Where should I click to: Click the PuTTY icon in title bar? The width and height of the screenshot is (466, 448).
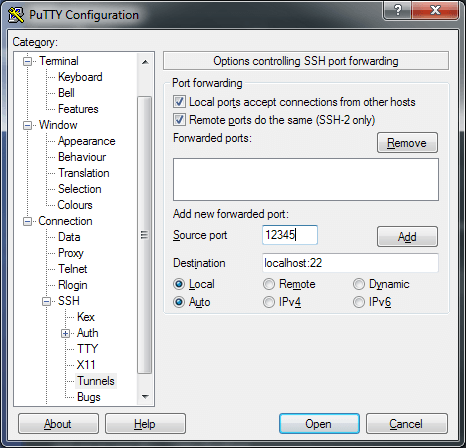pos(16,15)
